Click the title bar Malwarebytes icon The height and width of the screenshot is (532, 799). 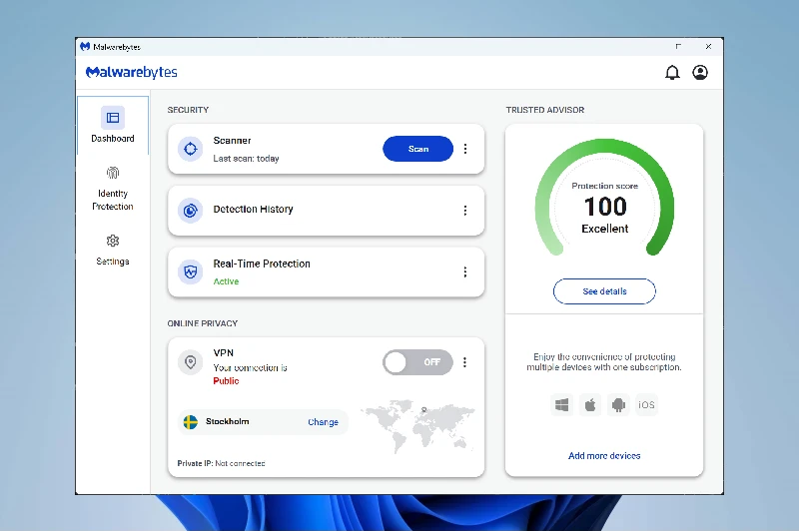(x=85, y=47)
